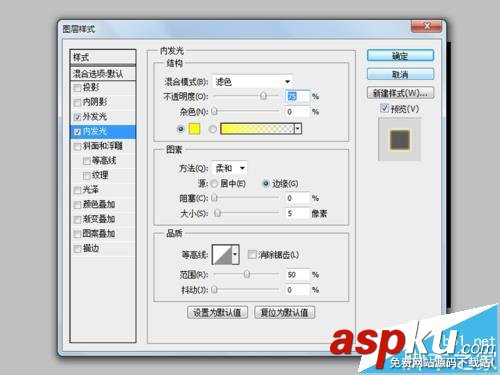Open the gradient picker dropdown arrow
This screenshot has height=375, width=500.
[x=298, y=129]
